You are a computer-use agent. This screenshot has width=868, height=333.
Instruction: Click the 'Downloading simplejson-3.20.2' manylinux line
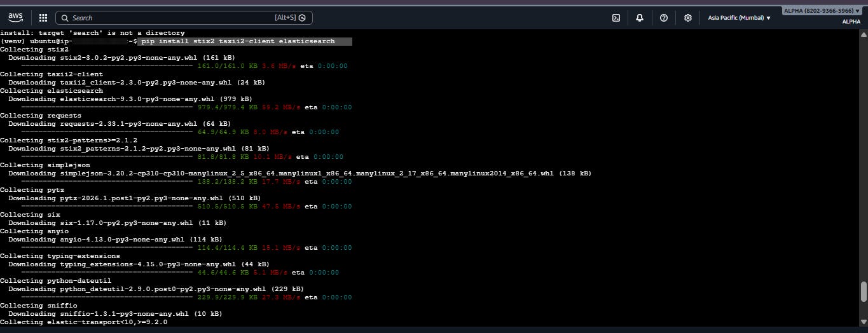tap(300, 173)
